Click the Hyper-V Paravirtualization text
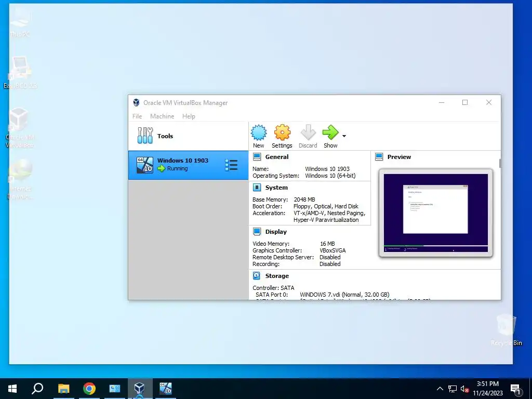 point(326,220)
